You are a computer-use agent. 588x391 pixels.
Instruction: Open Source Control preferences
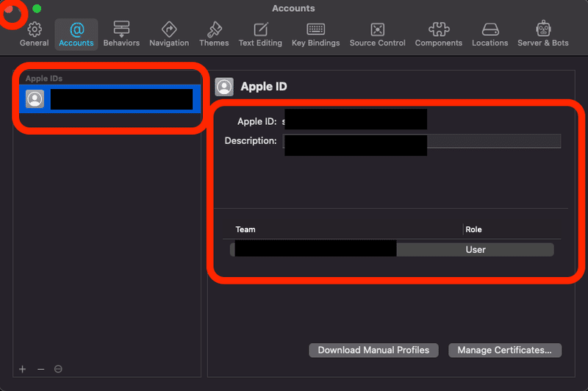coord(378,35)
